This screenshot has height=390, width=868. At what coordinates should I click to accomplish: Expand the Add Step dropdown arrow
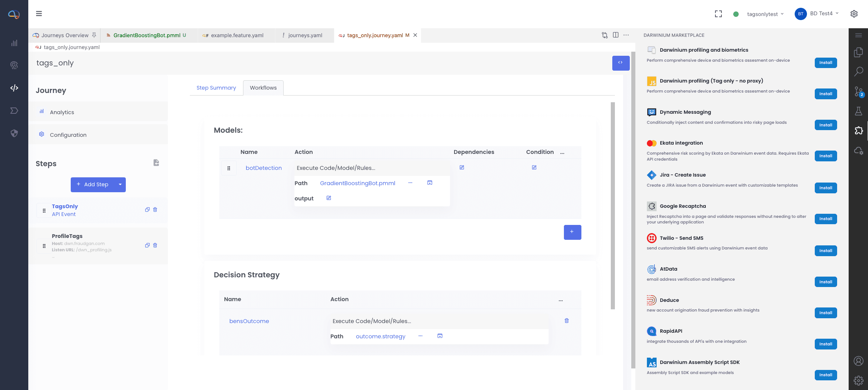pyautogui.click(x=120, y=184)
